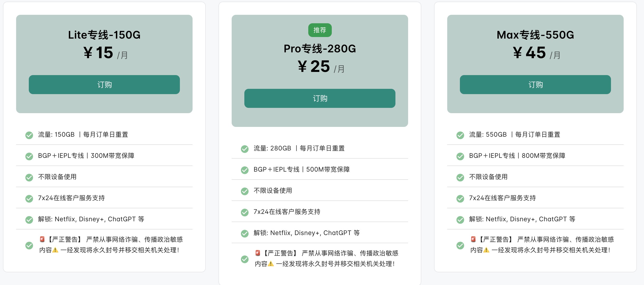Click check icon beside 流量: 280GB
This screenshot has height=285, width=644.
coord(245,149)
